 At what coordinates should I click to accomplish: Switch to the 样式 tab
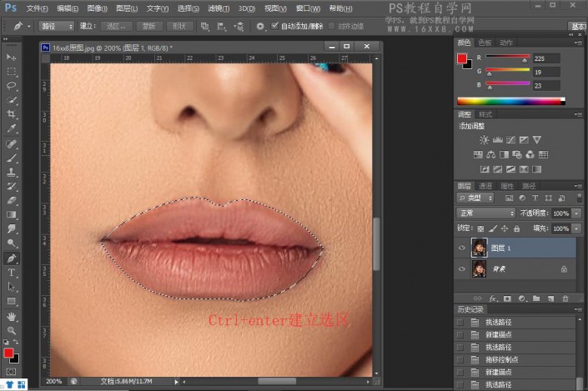[x=485, y=114]
